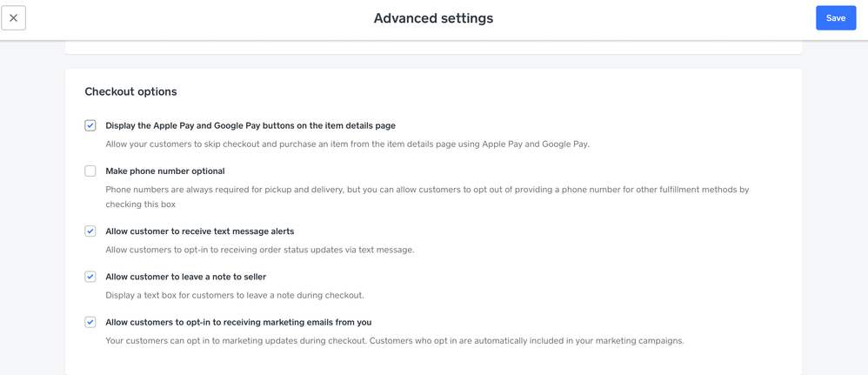Uncheck Apple Pay and Google Pay buttons checkbox
This screenshot has height=375, width=868.
90,125
